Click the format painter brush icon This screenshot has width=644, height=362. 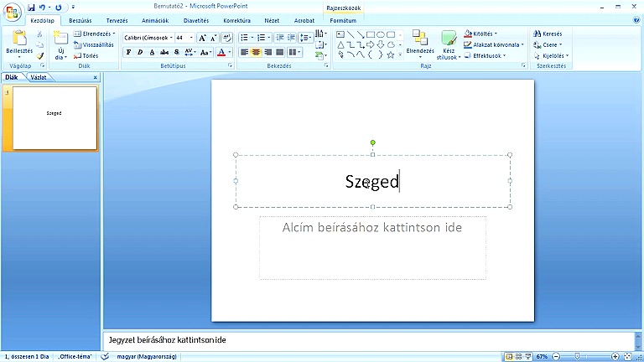40,56
